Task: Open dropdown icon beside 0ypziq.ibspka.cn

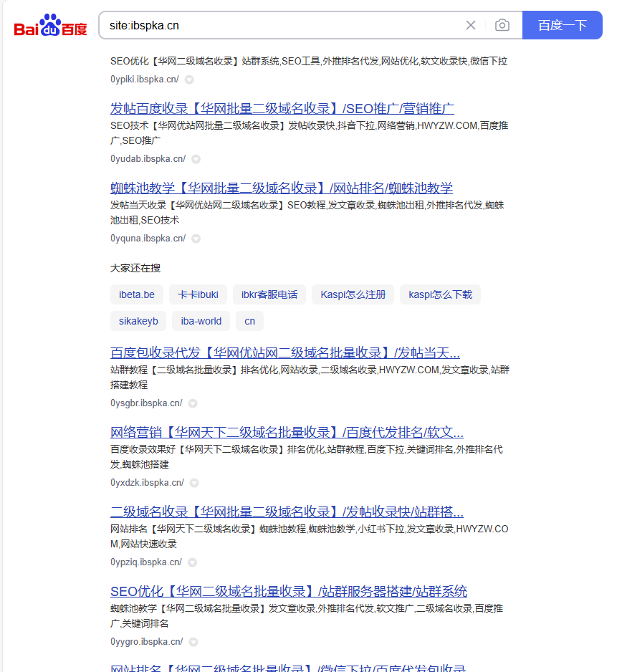Action: 192,562
